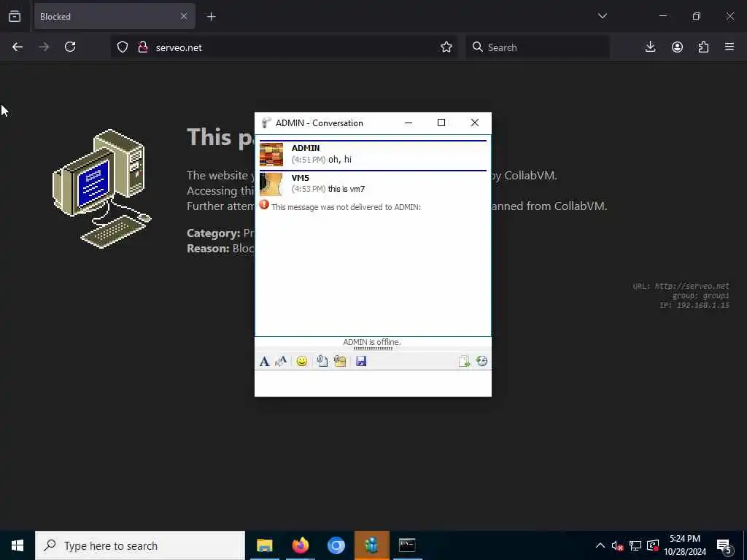Expand hidden system tray icons
The height and width of the screenshot is (560, 747).
coord(600,545)
